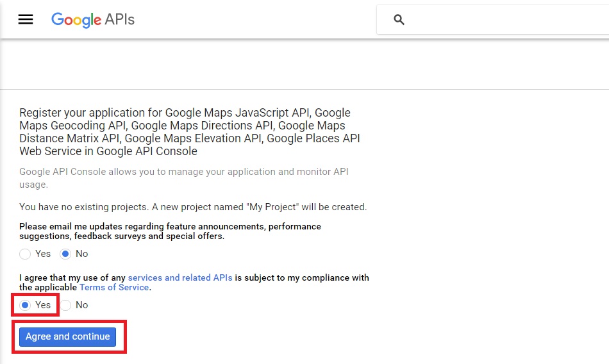Select No for the Terms of Service agreement
The width and height of the screenshot is (609, 364).
(x=65, y=305)
